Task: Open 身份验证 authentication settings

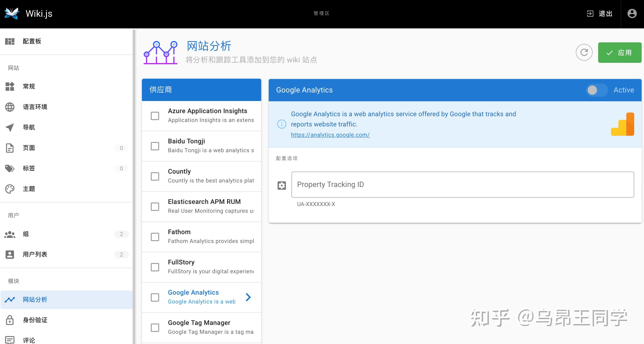Action: [35, 320]
